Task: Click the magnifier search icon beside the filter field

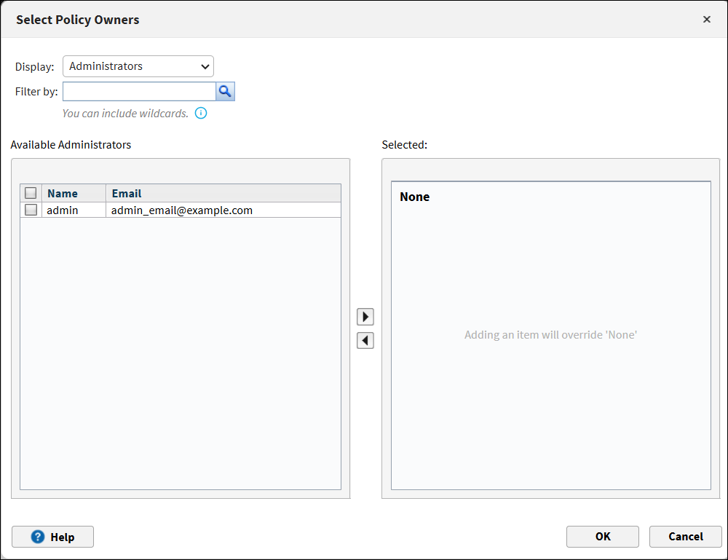Action: tap(226, 91)
